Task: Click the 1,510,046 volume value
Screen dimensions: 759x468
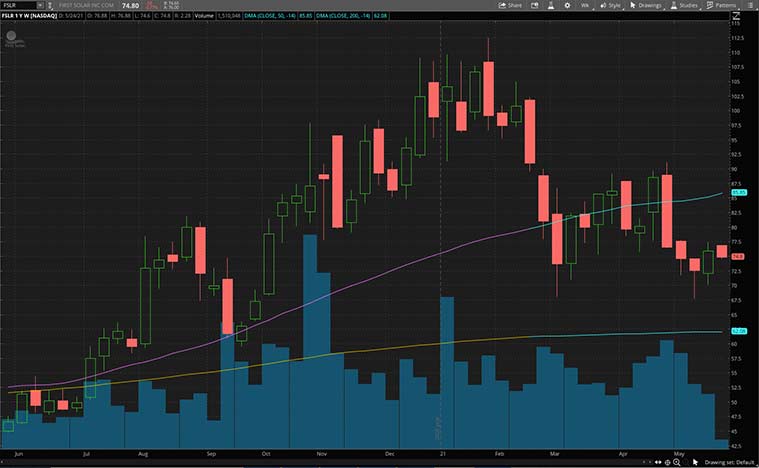Action: [x=229, y=16]
